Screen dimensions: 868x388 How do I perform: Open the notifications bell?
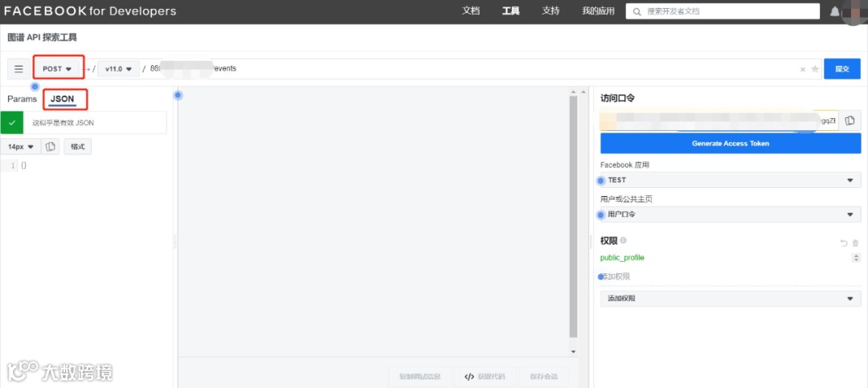point(834,11)
